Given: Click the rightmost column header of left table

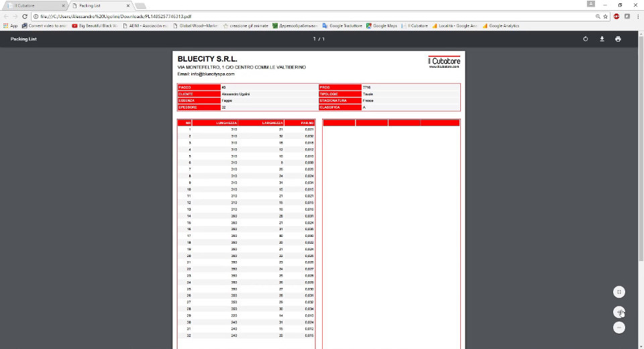Looking at the screenshot, I should coord(299,123).
